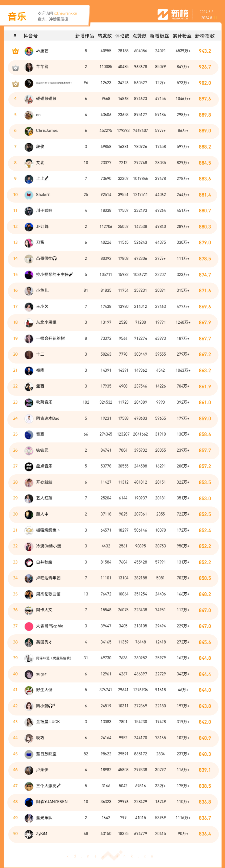Image resolution: width=225 pixels, height=868 pixels.
Task: Click the xd.newrank.cn link
Action: [65, 14]
